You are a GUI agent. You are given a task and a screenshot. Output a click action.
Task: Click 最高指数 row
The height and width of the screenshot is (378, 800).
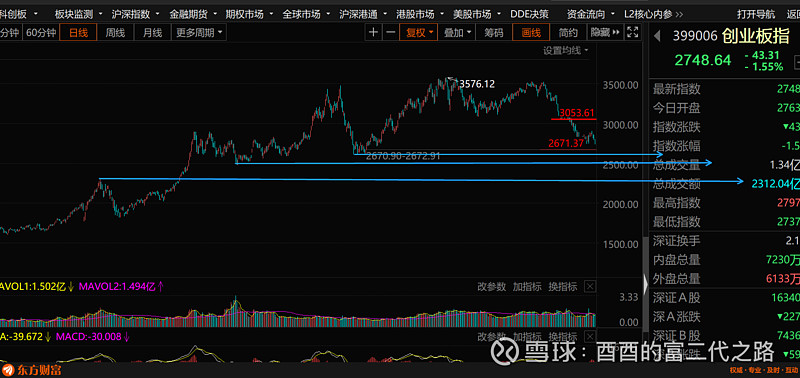(x=726, y=203)
